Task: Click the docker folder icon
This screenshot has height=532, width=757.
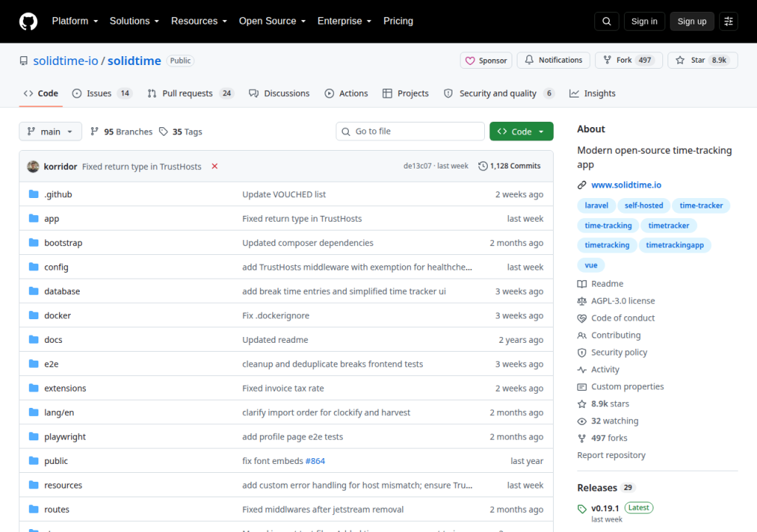Action: (33, 316)
